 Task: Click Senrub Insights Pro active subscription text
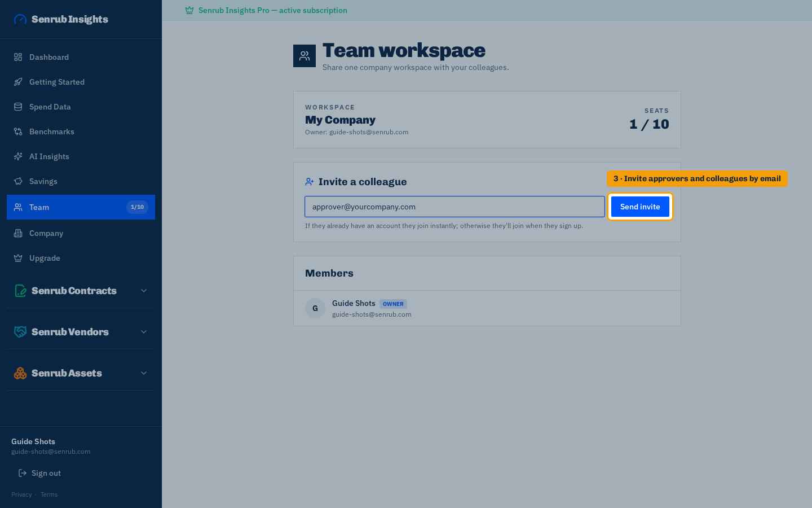273,10
